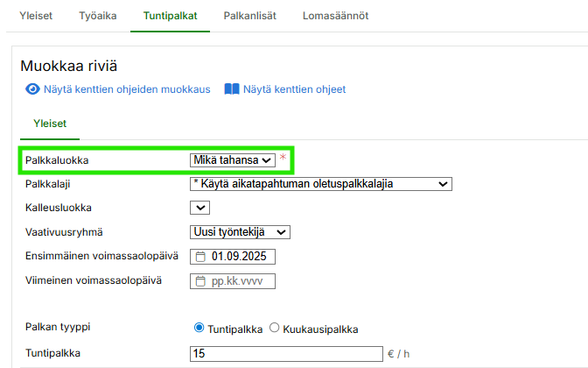Click the book icon for field instructions

pos(231,89)
